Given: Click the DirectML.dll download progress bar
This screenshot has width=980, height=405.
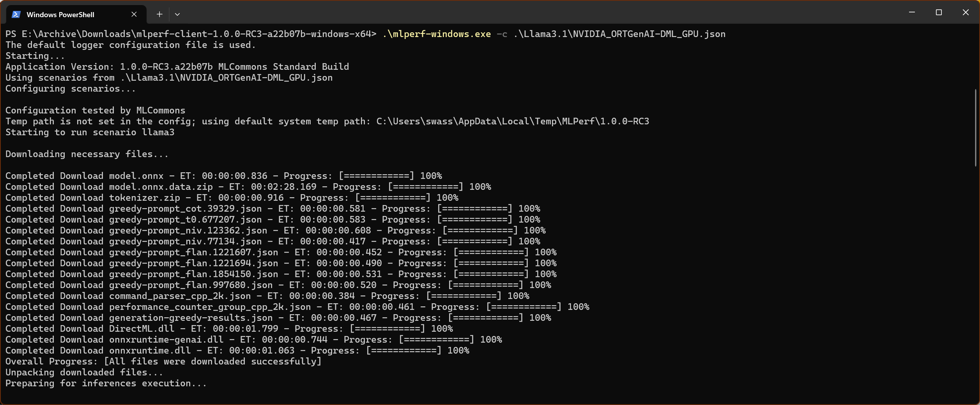Looking at the screenshot, I should [387, 329].
